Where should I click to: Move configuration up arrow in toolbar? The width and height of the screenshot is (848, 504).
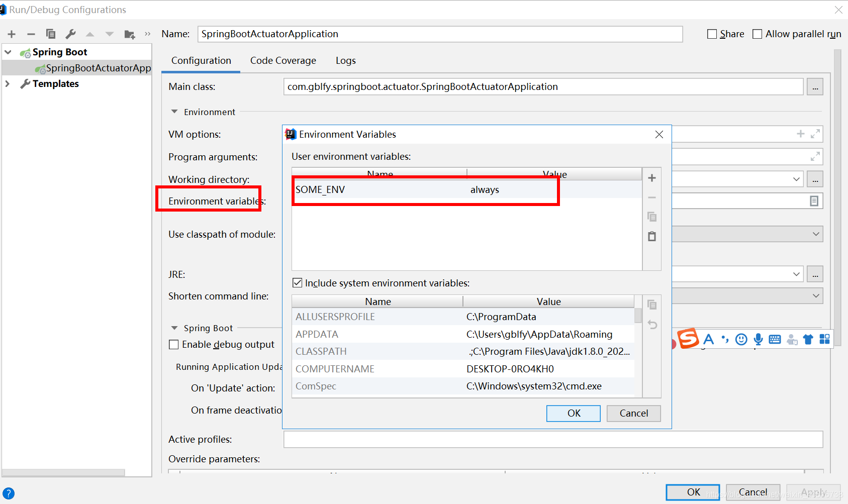(90, 34)
